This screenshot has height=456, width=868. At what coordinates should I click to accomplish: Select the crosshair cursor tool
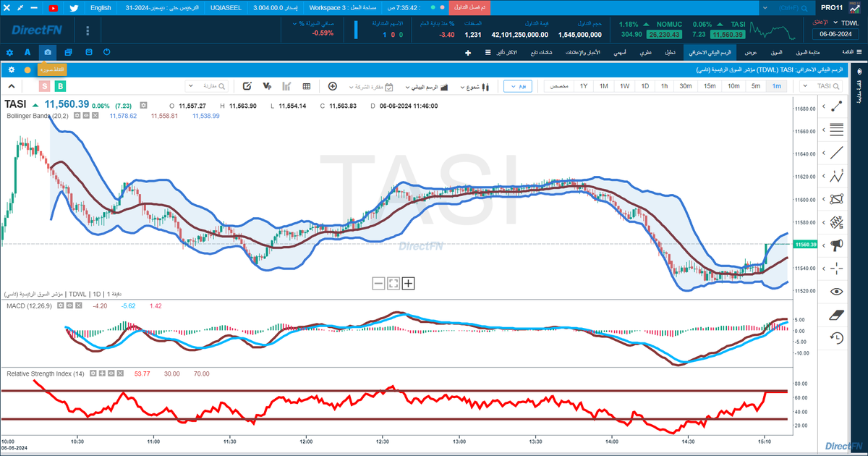pos(837,269)
